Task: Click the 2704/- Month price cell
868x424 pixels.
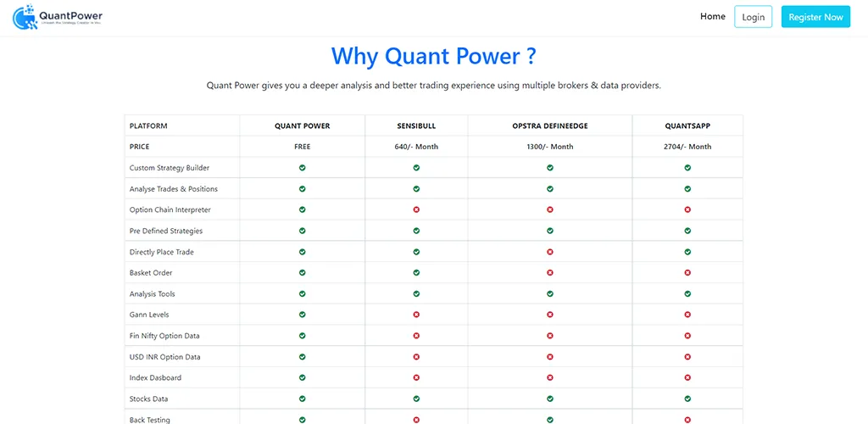Action: pyautogui.click(x=687, y=147)
